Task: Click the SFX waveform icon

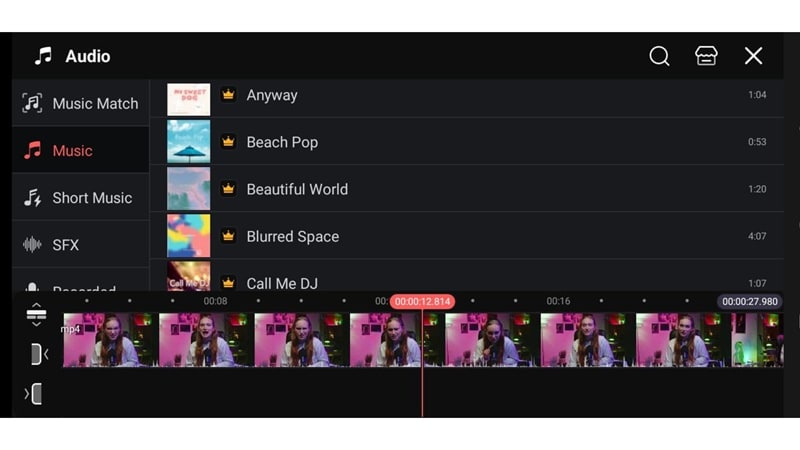Action: point(32,244)
